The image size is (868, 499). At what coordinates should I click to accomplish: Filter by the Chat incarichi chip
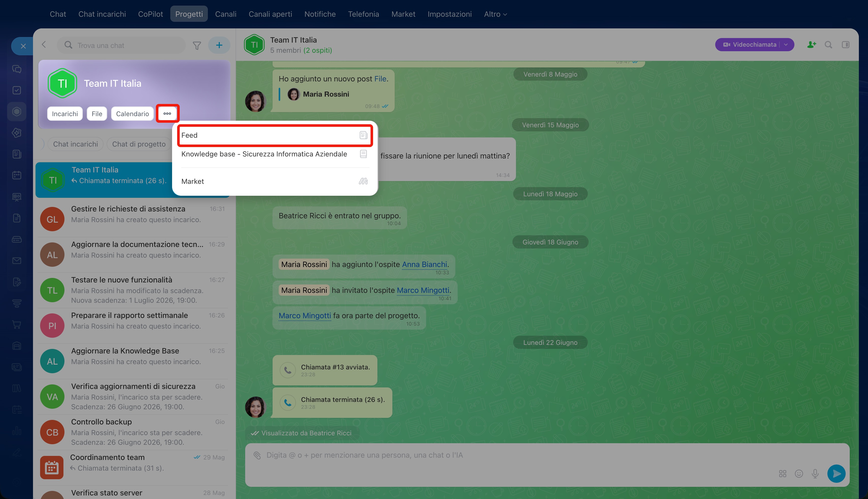pos(75,144)
